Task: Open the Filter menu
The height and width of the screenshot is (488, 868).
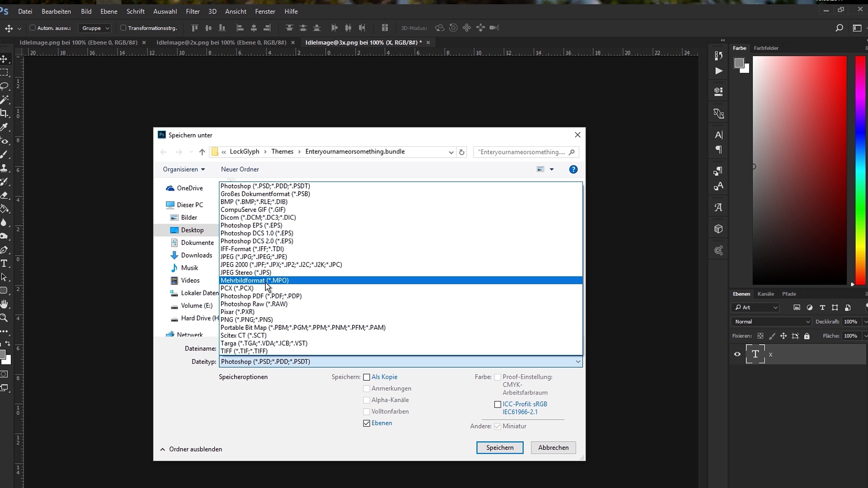Action: point(193,11)
